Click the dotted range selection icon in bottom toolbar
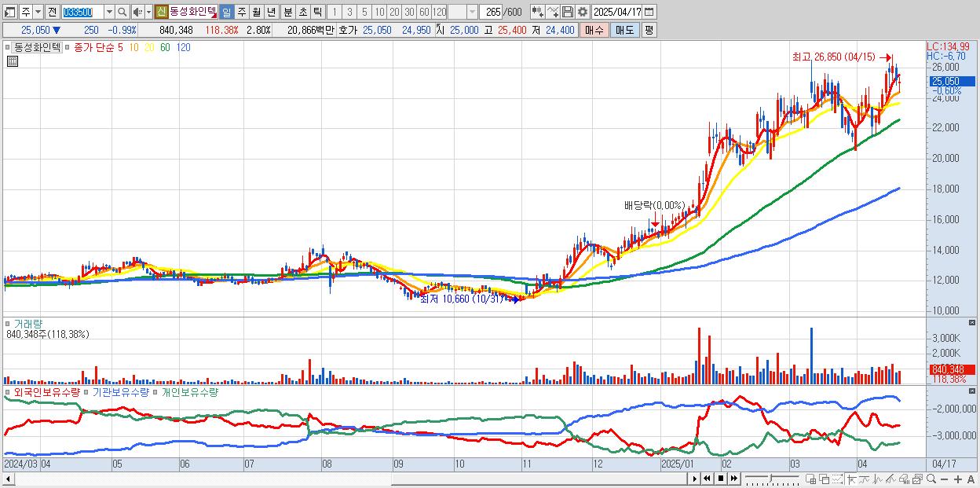 click(x=837, y=479)
